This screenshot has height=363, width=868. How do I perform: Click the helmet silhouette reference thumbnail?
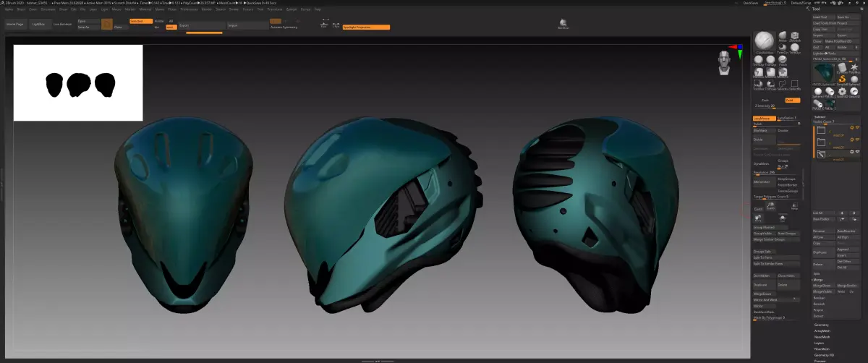(x=78, y=82)
